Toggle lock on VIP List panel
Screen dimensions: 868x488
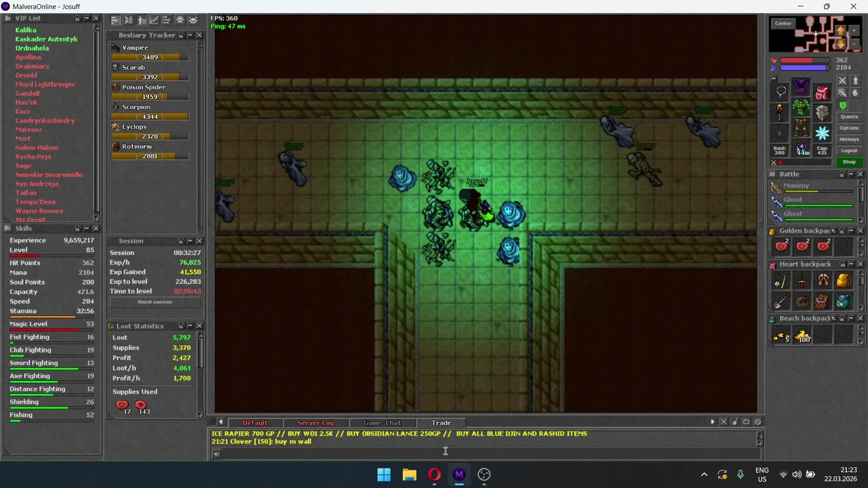(78, 18)
